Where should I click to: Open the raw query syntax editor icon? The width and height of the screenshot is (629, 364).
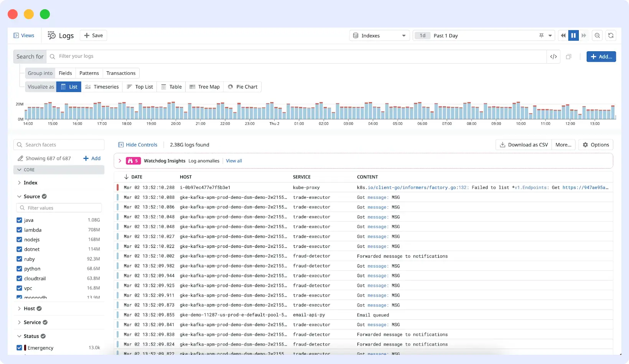coord(553,56)
